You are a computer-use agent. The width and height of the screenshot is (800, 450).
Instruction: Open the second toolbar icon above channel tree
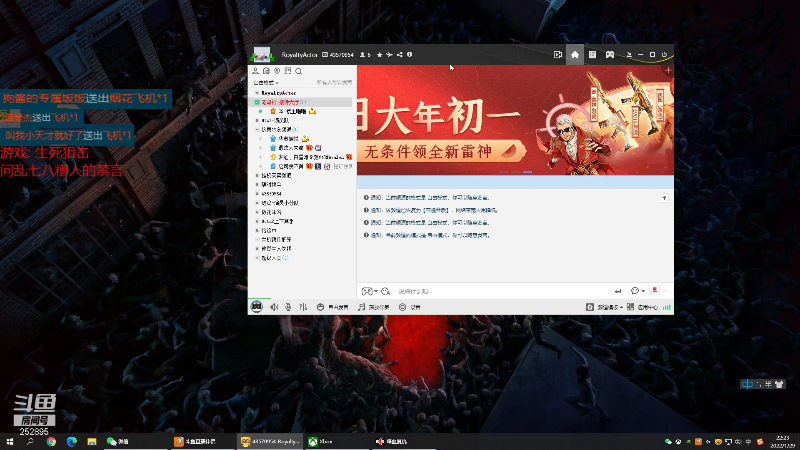coord(266,71)
